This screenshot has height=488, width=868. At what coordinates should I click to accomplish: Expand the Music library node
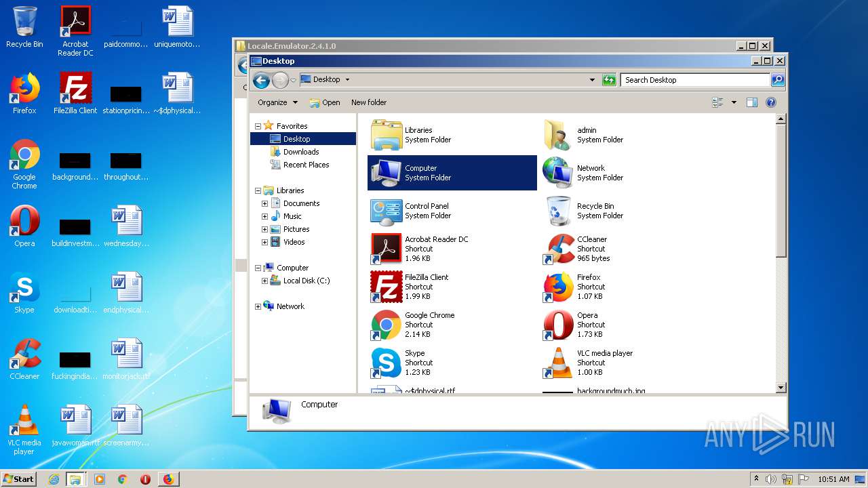pos(264,216)
